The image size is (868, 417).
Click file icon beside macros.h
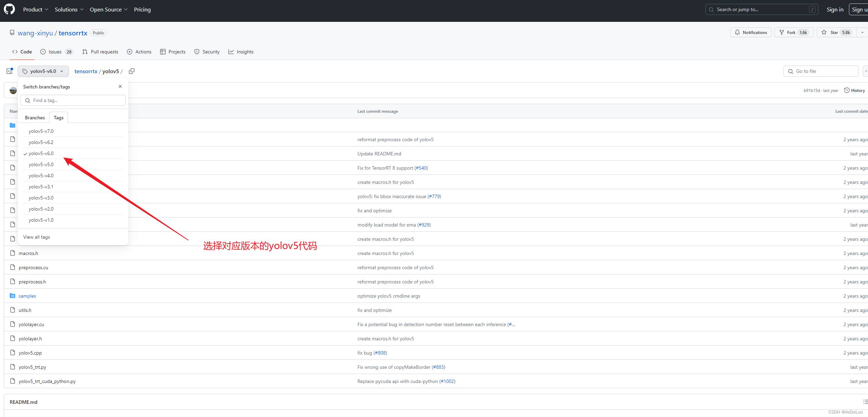tap(13, 253)
